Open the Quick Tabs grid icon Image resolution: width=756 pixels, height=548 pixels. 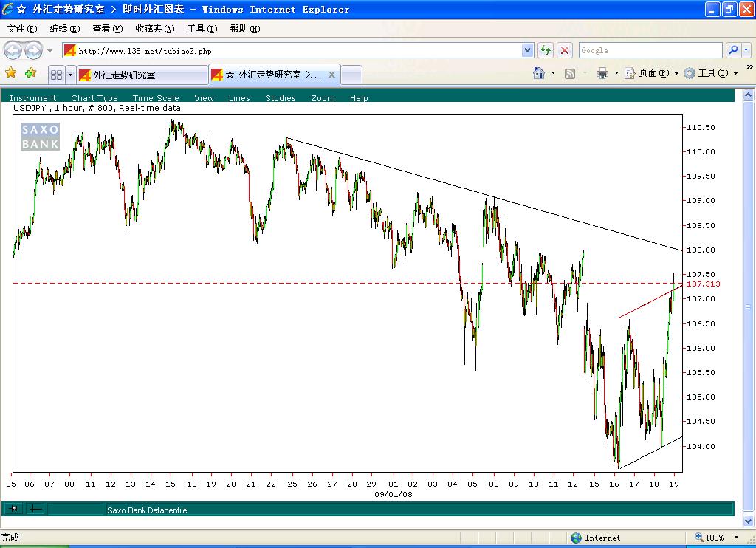coord(56,75)
